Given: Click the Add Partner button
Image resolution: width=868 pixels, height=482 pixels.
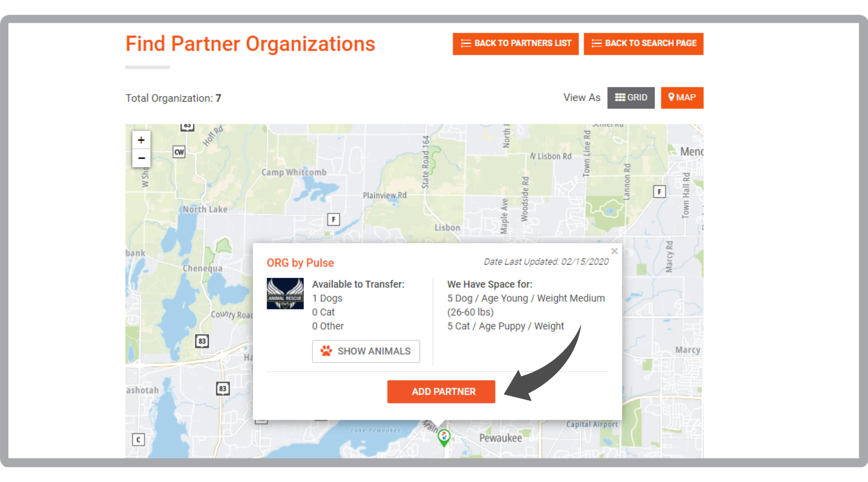Looking at the screenshot, I should (x=441, y=392).
